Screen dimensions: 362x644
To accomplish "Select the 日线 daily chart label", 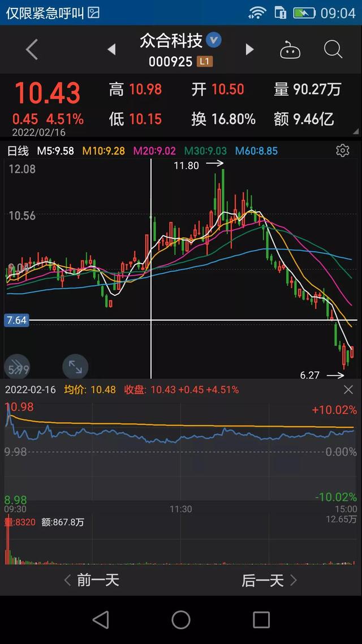I will [18, 151].
